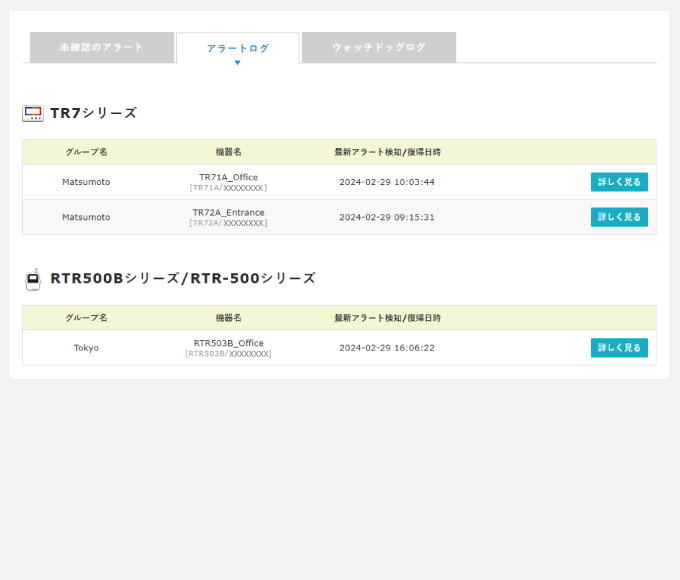
Task: Open details for TR72A_Entrance
Action: tap(619, 217)
